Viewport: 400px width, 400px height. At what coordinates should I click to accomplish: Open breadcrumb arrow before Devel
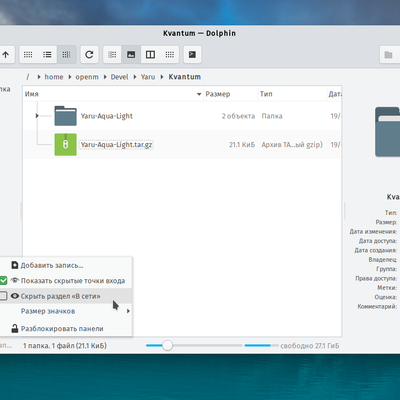click(105, 77)
